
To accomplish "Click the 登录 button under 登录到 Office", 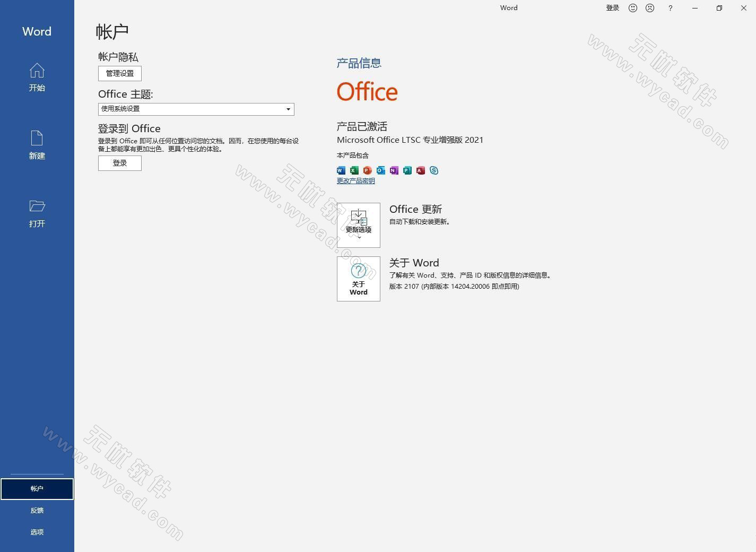I will 120,163.
